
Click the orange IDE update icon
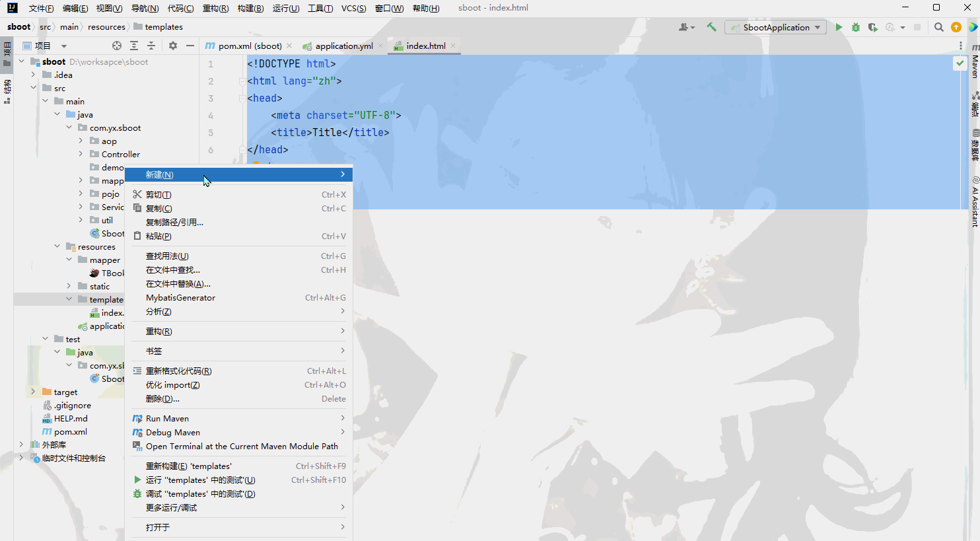[956, 27]
